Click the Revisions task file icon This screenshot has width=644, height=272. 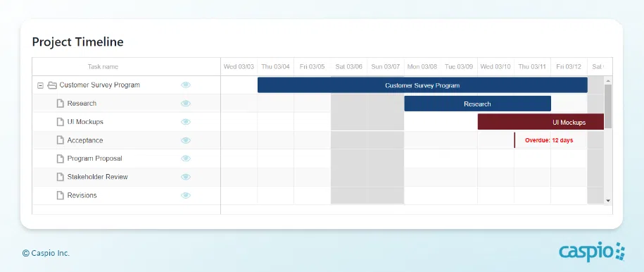pos(61,195)
